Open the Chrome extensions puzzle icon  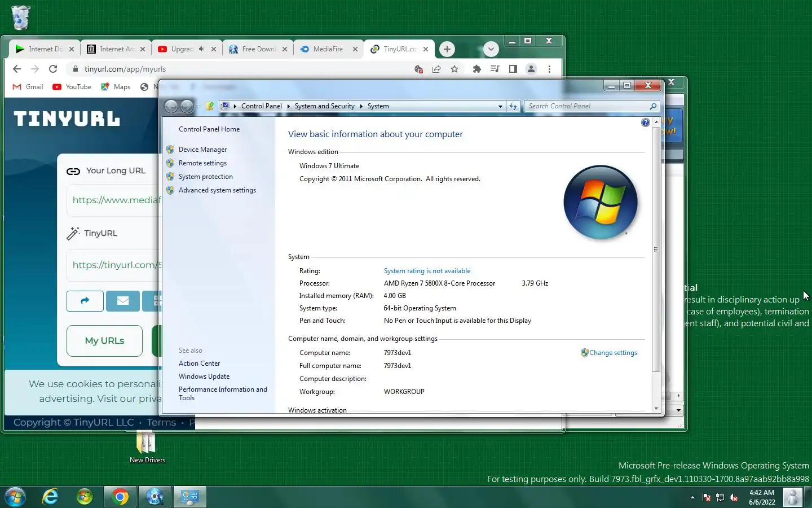pyautogui.click(x=477, y=69)
